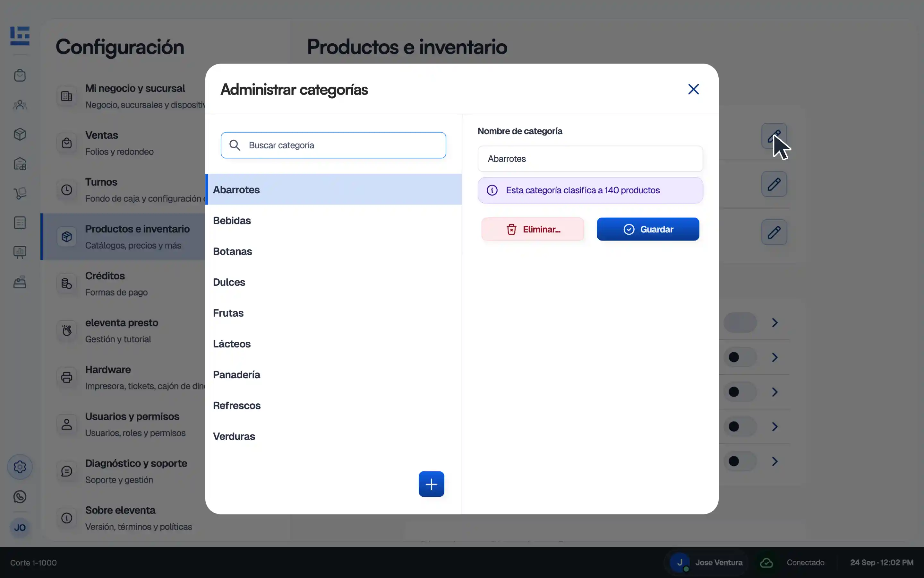Open the WhatsApp support icon
The image size is (924, 578).
click(x=20, y=496)
